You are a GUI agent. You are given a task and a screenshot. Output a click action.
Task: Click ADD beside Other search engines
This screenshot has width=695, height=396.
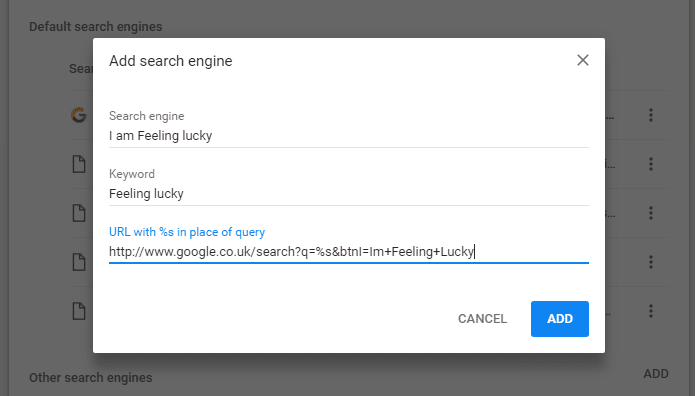[x=656, y=374]
